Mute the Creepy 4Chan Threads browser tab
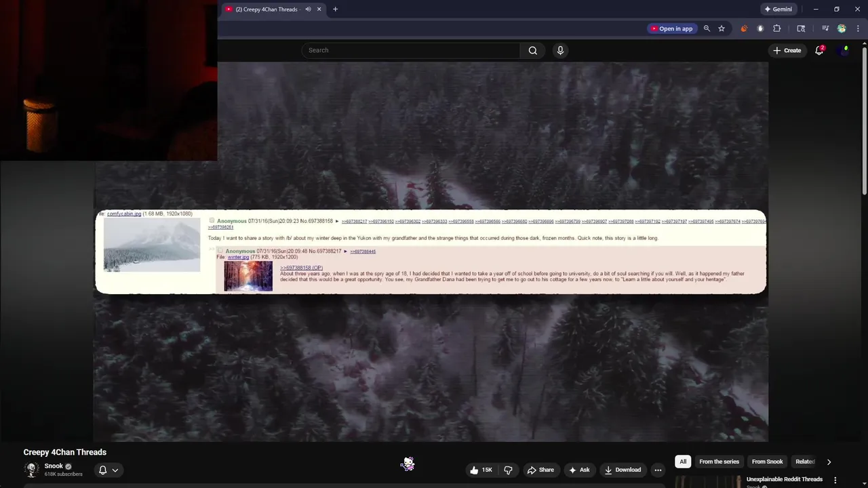Screen dimensions: 868x488 (308, 9)
